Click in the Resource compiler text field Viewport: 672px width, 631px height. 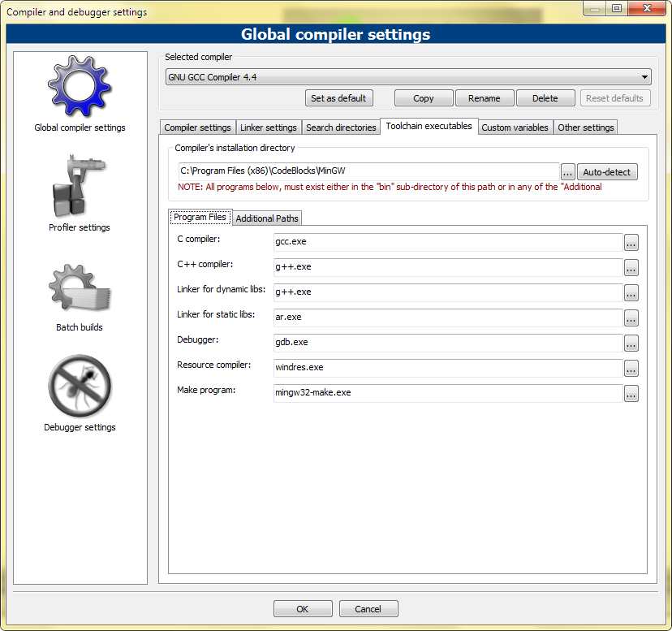[x=447, y=368]
